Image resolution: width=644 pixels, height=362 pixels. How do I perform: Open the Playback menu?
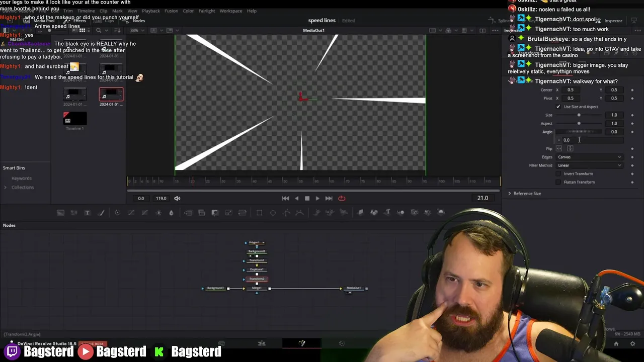point(150,11)
